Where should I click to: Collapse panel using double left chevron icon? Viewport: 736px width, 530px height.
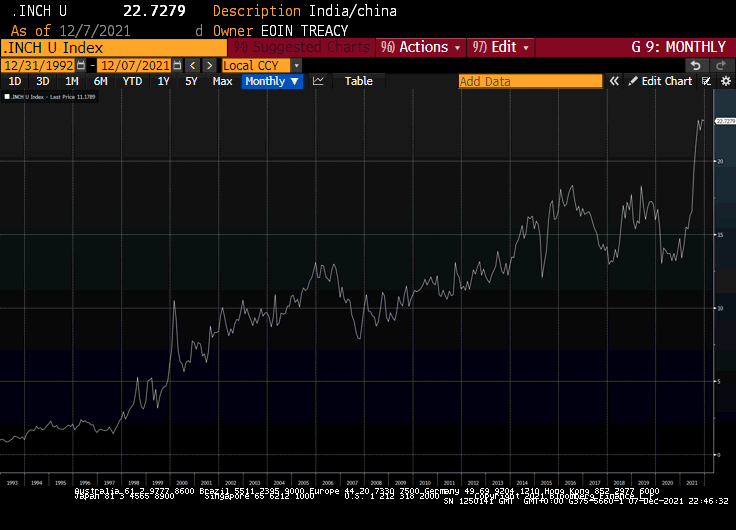click(614, 81)
